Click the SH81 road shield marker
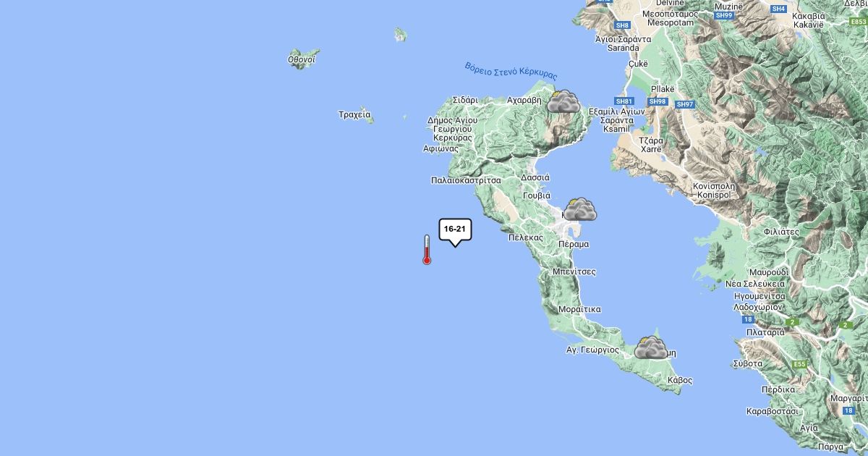Viewport: 868px width, 456px height. pyautogui.click(x=624, y=101)
